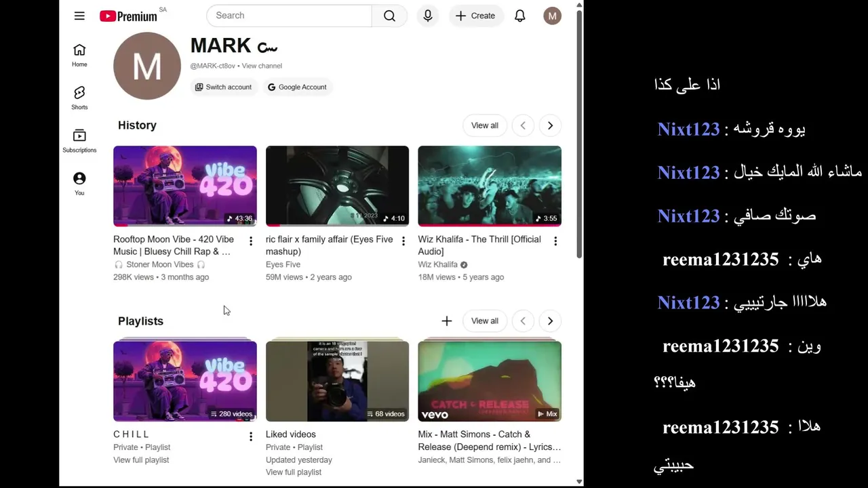This screenshot has width=868, height=488.
Task: Click scrollbar up arrow
Action: [579, 5]
